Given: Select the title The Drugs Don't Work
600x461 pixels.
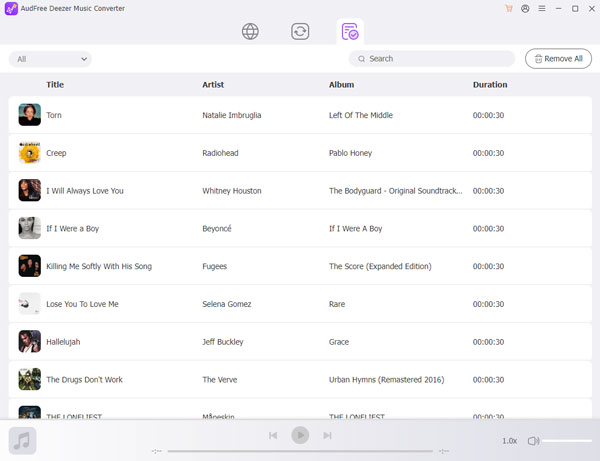Looking at the screenshot, I should point(85,380).
